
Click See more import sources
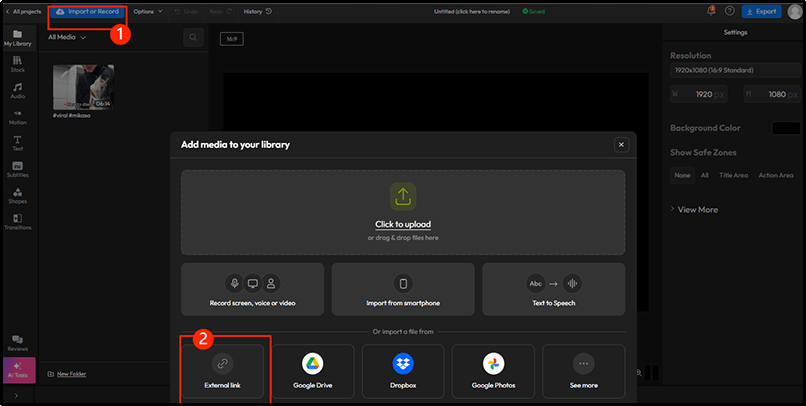click(x=583, y=371)
